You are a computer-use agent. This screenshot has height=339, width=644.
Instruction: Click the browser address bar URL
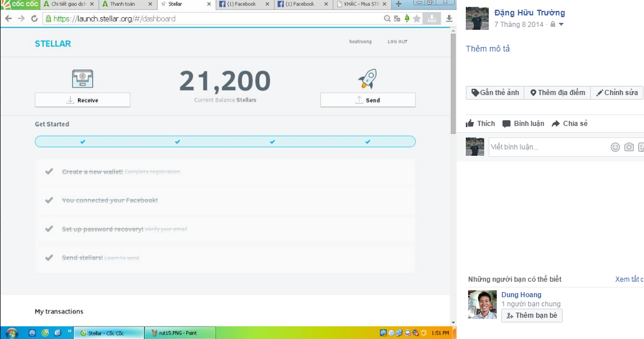(x=115, y=18)
